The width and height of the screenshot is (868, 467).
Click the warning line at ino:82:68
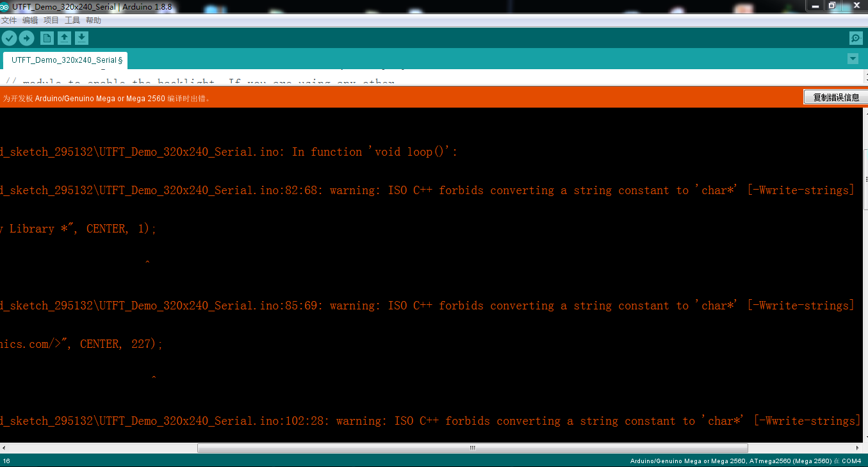point(427,190)
